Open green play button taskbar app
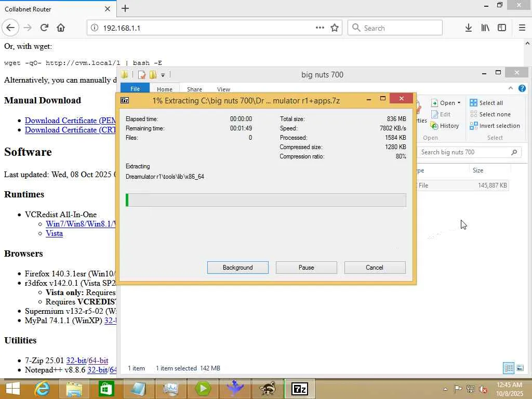Image resolution: width=532 pixels, height=399 pixels. [203, 389]
